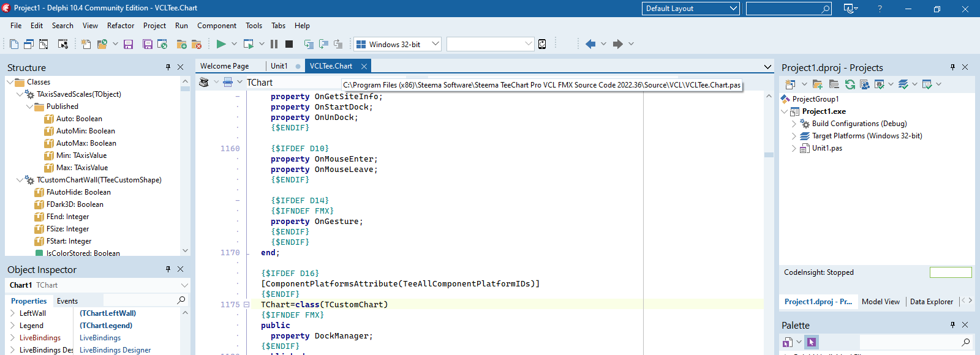Navigate forward with the gray right arrow

coord(618,44)
